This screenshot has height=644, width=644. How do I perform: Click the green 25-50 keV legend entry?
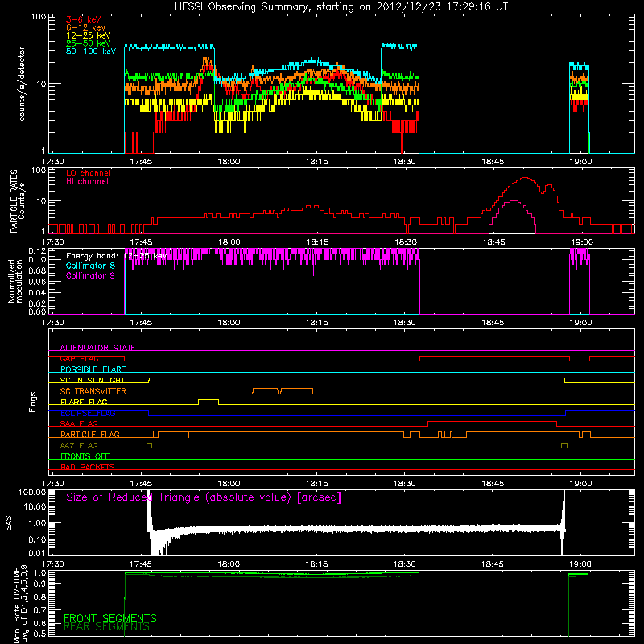tap(89, 43)
